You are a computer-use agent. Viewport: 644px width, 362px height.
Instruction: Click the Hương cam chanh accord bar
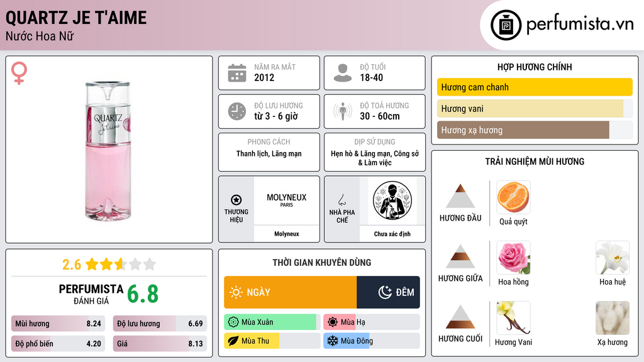(x=535, y=87)
